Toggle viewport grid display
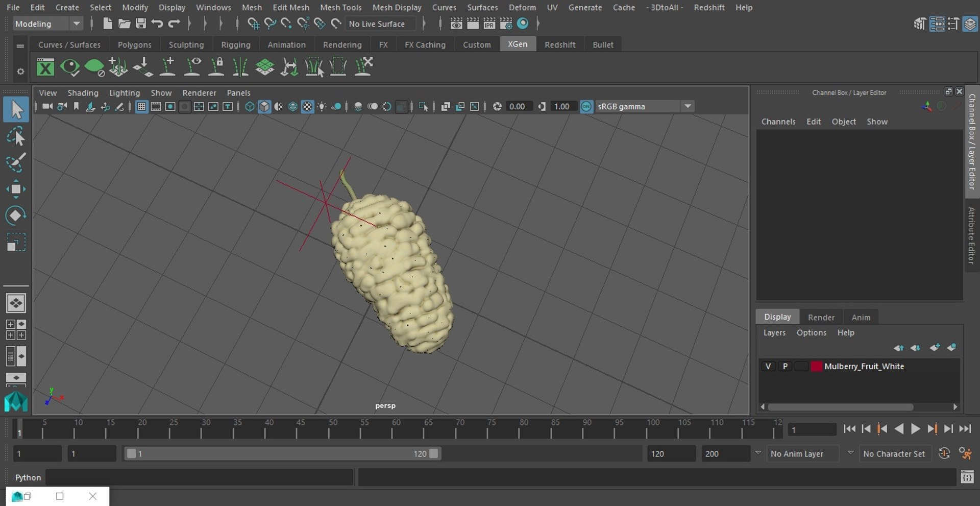Image resolution: width=980 pixels, height=506 pixels. pos(141,107)
